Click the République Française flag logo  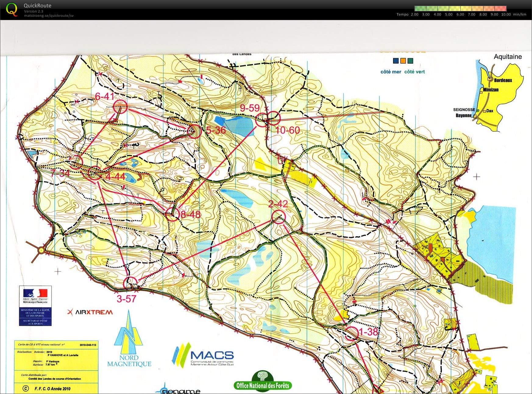35,295
